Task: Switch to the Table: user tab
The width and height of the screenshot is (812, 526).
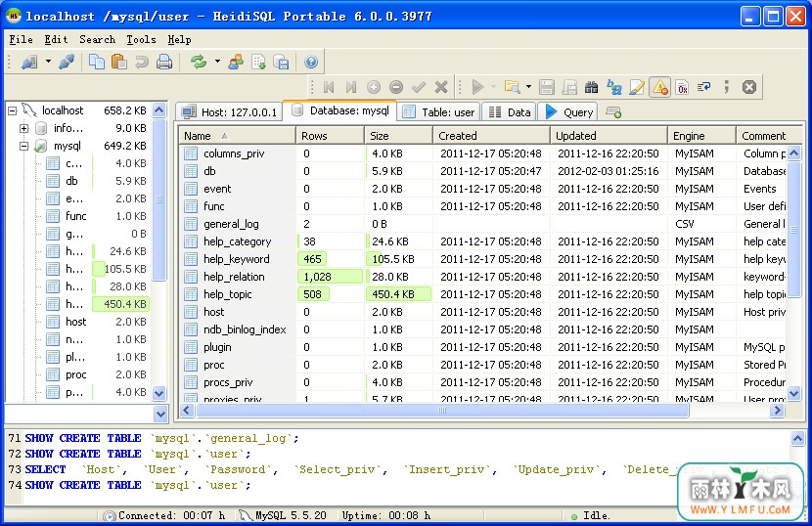Action: coord(438,111)
